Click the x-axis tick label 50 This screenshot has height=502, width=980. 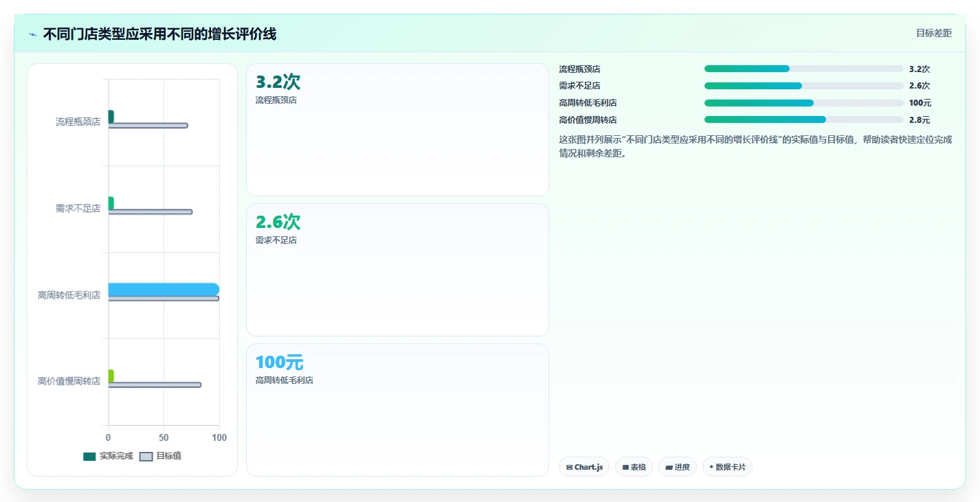(x=164, y=437)
